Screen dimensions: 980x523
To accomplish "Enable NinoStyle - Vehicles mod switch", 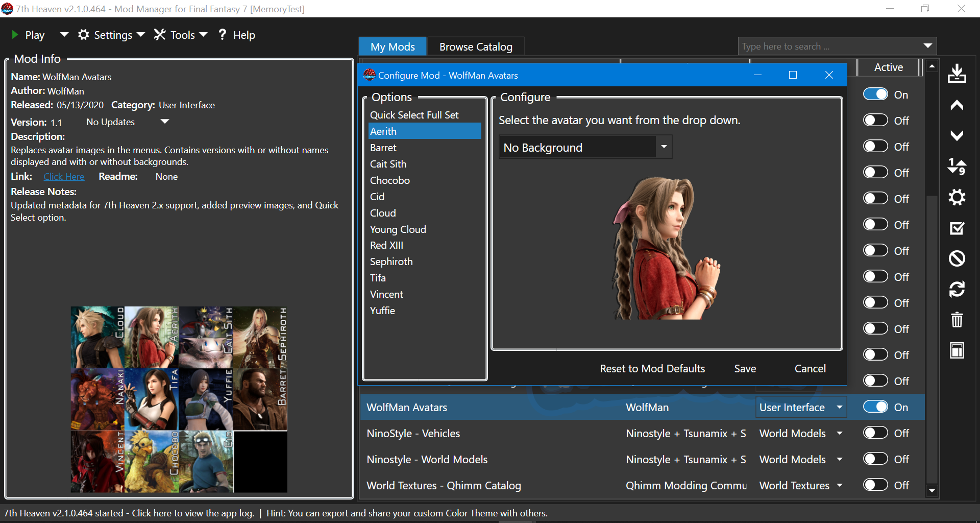I will 875,433.
